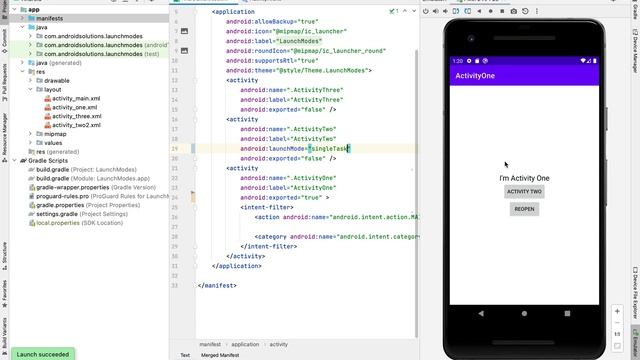Collapse the java folder
This screenshot has height=360, width=640.
click(x=22, y=27)
